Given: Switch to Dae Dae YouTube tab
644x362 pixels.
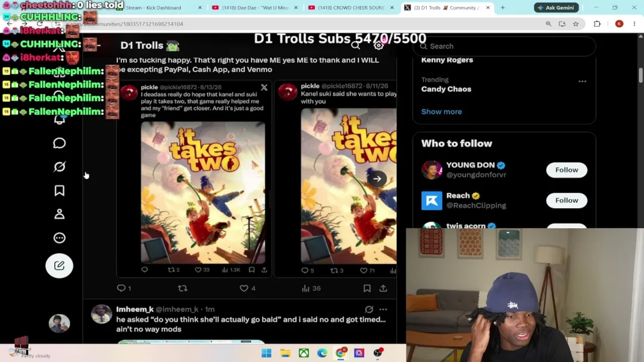Looking at the screenshot, I should (255, 8).
